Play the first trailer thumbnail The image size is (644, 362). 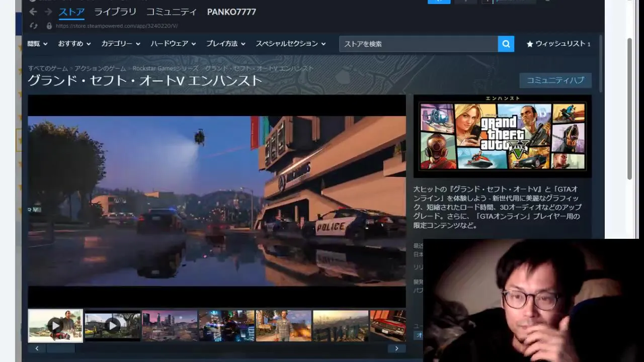point(55,325)
